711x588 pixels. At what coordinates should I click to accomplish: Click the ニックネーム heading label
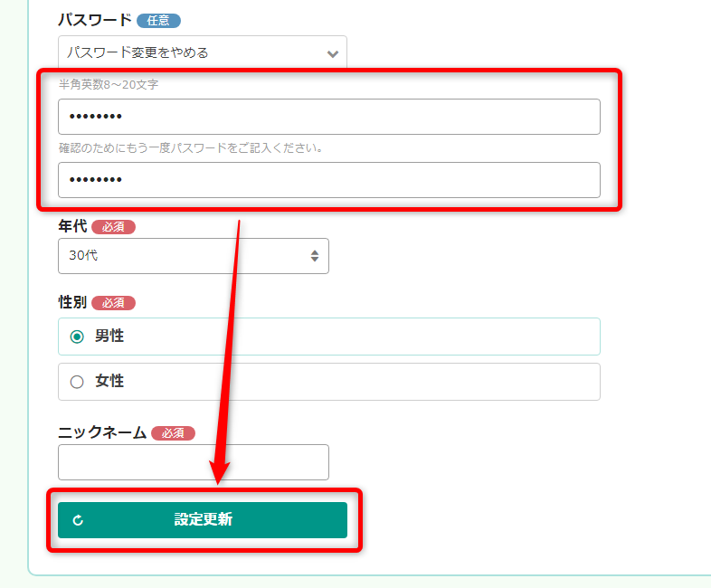[x=102, y=432]
